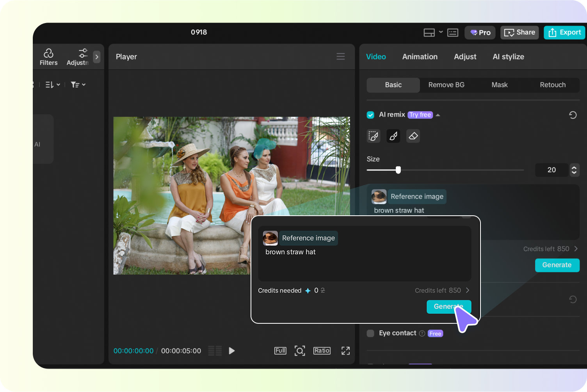
Task: Click the Pro upgrade button
Action: click(x=480, y=33)
